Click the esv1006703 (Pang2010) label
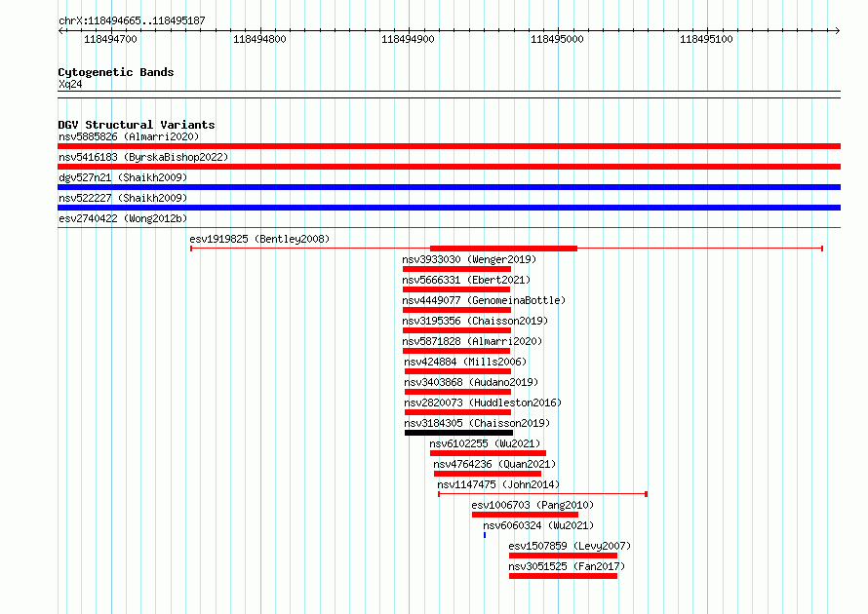This screenshot has height=614, width=868. pos(533,505)
